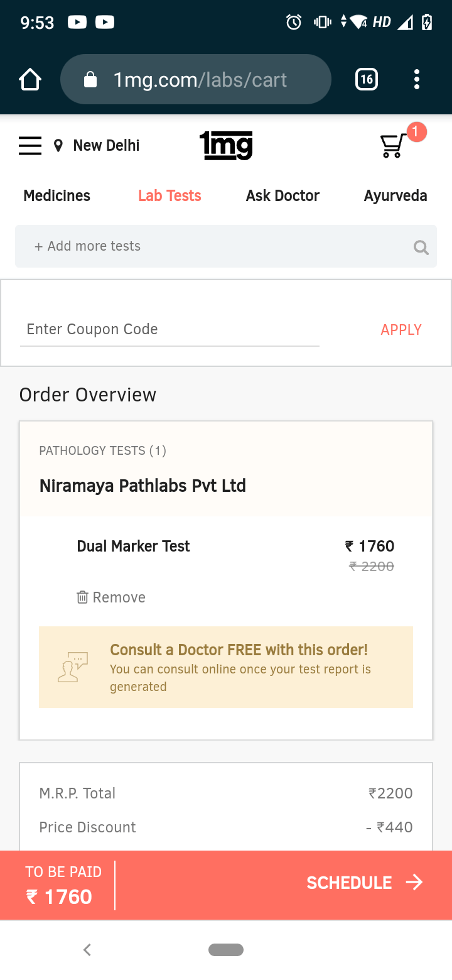
Task: Change the New Delhi location
Action: click(x=107, y=146)
